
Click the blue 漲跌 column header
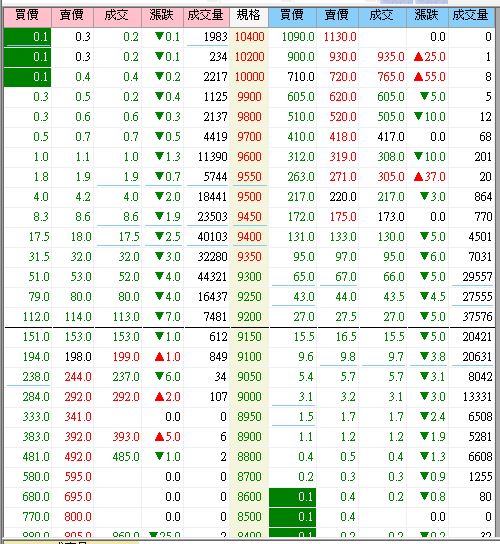(x=427, y=17)
